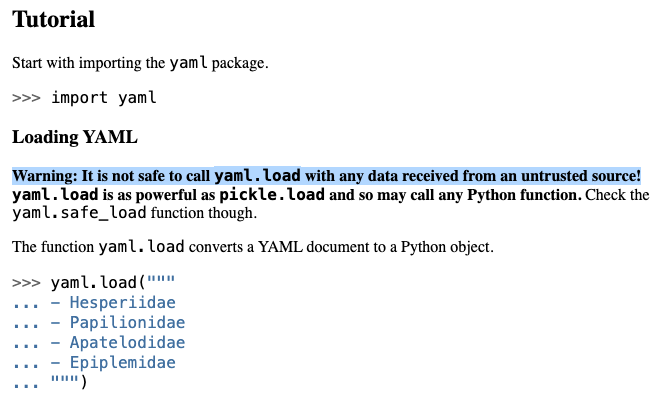Image resolution: width=669 pixels, height=413 pixels.
Task: Click the highlighted 'Warning:' word
Action: click(x=44, y=175)
